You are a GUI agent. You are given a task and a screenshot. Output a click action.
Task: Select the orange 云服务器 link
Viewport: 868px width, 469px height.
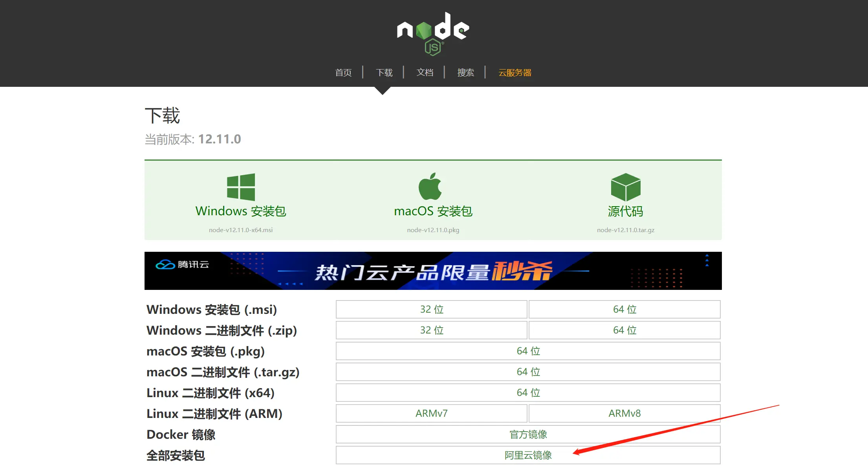click(515, 73)
